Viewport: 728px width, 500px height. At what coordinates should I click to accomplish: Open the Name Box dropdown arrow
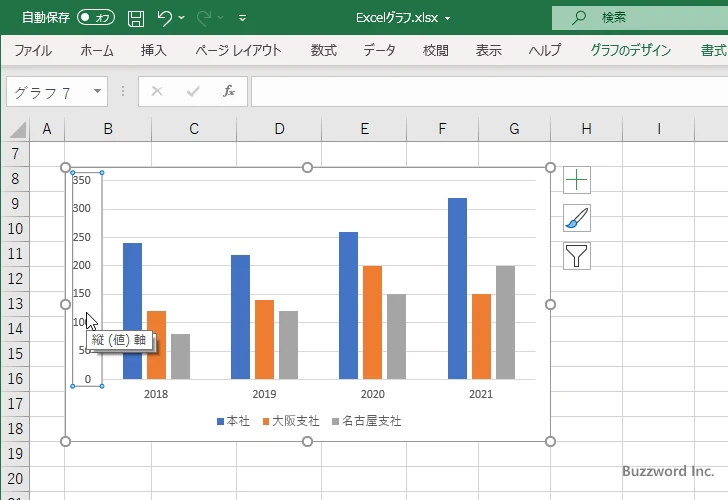pyautogui.click(x=97, y=91)
